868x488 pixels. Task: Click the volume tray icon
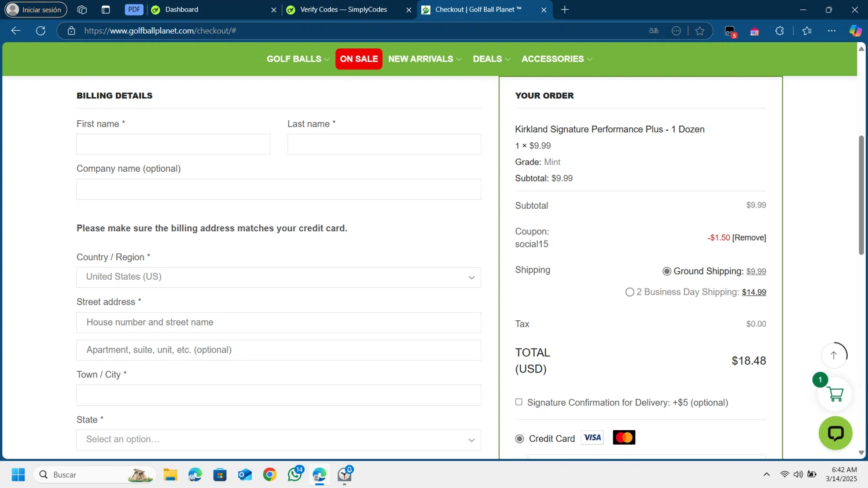(798, 474)
